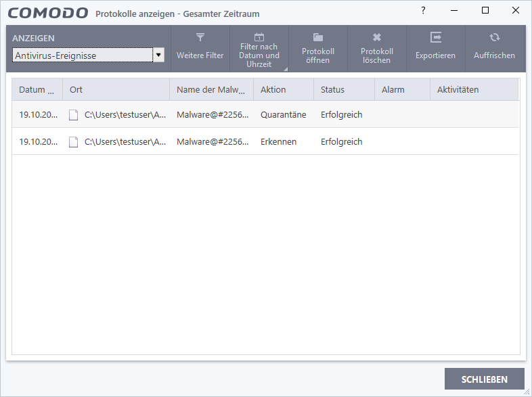Viewport: 532px width, 397px height.
Task: Click the file icon in the Quarantäne row
Action: 74,115
